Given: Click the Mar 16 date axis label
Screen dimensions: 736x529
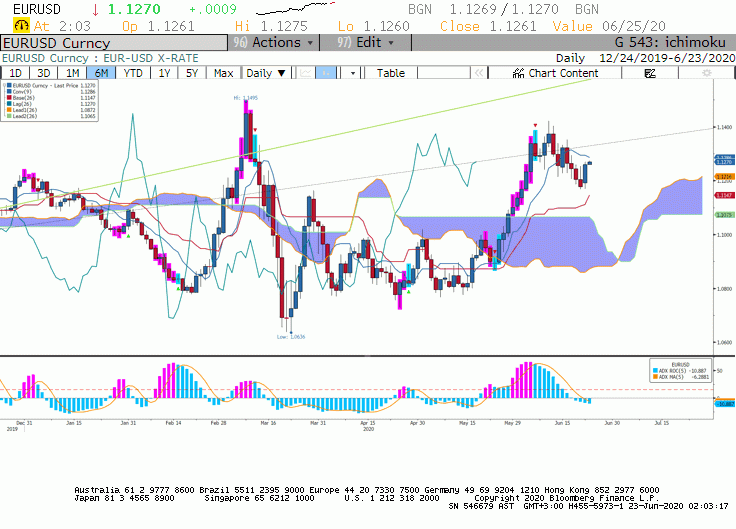Looking at the screenshot, I should (268, 423).
